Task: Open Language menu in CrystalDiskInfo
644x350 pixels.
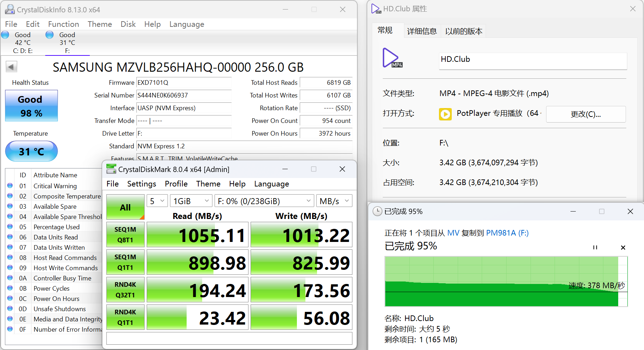Action: tap(187, 24)
